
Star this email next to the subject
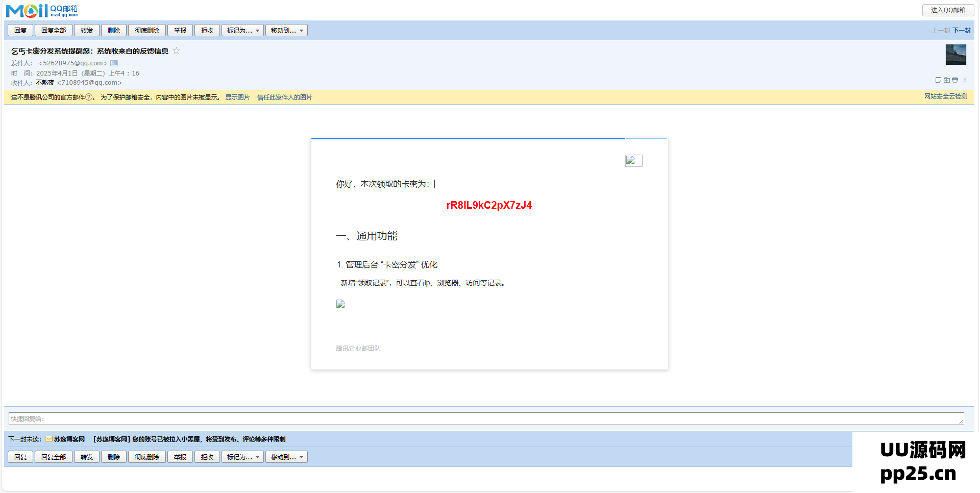coord(176,51)
